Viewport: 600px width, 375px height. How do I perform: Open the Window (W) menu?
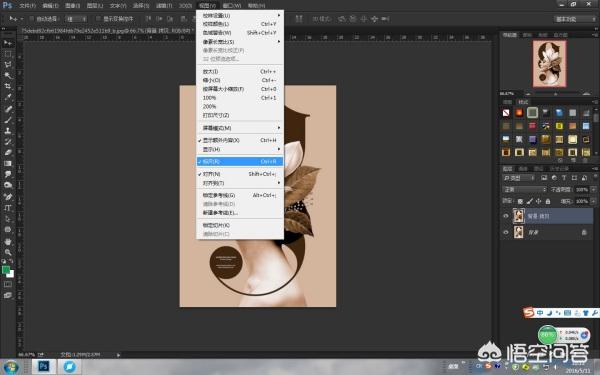[x=232, y=6]
